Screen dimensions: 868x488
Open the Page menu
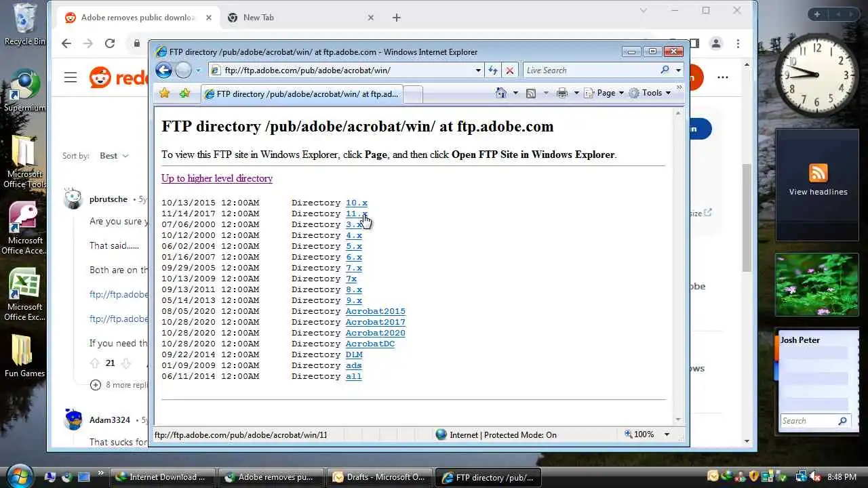click(604, 93)
